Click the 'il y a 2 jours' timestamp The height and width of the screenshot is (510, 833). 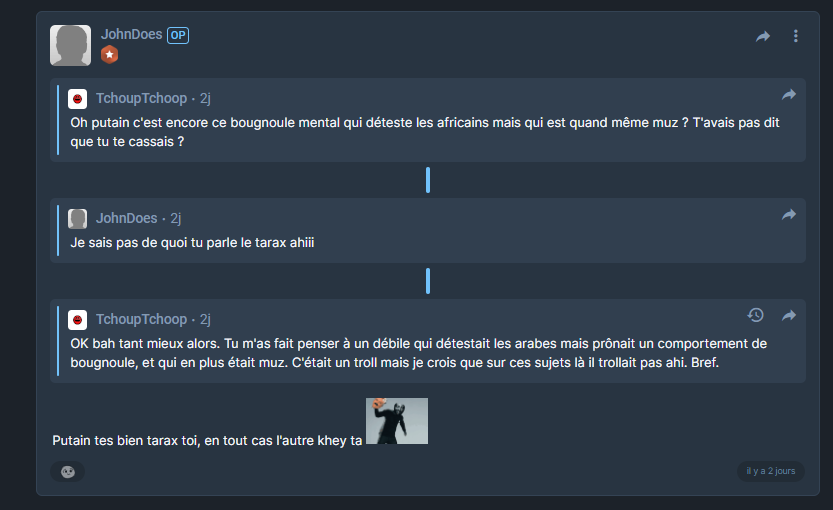pyautogui.click(x=770, y=471)
